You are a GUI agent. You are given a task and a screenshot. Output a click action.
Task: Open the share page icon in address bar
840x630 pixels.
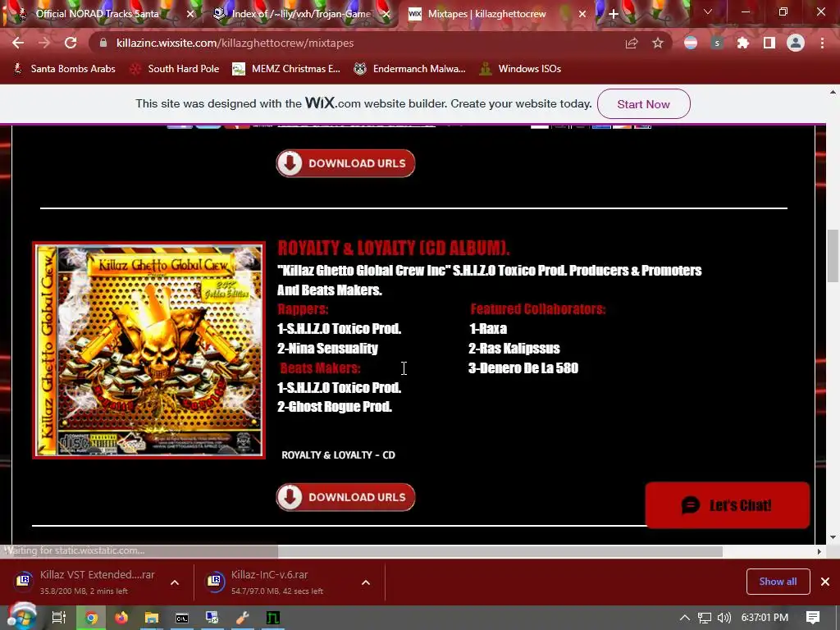pyautogui.click(x=632, y=43)
